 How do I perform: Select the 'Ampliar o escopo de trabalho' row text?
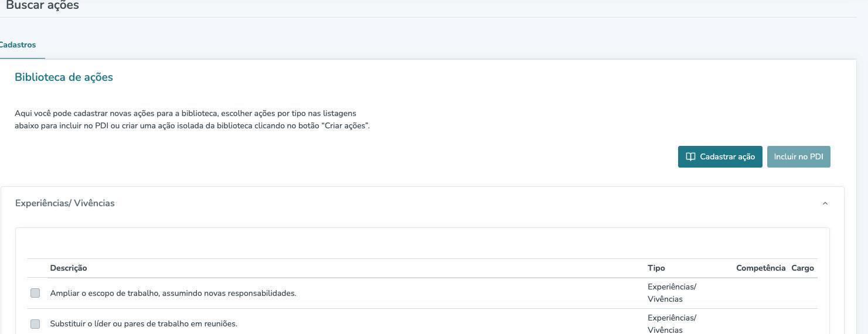pyautogui.click(x=173, y=293)
